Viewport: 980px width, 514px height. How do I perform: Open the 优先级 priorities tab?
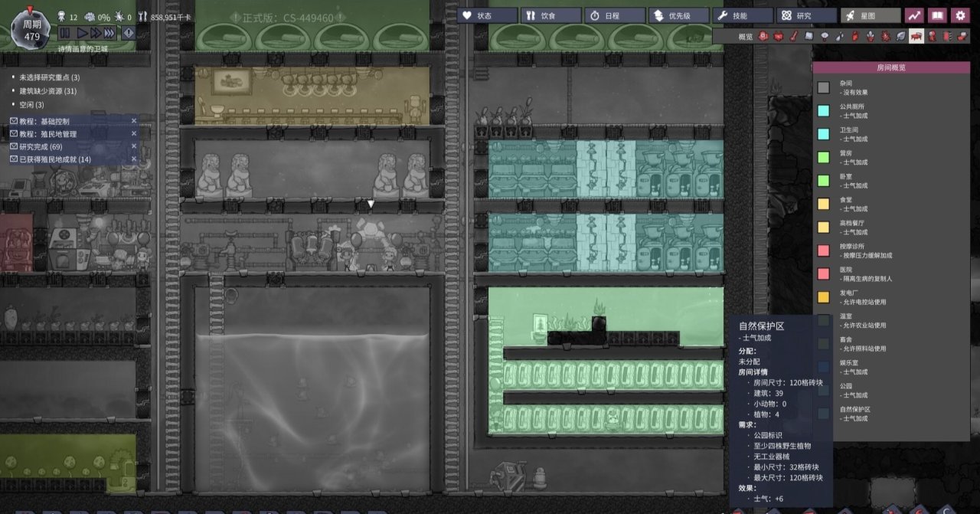tap(678, 15)
